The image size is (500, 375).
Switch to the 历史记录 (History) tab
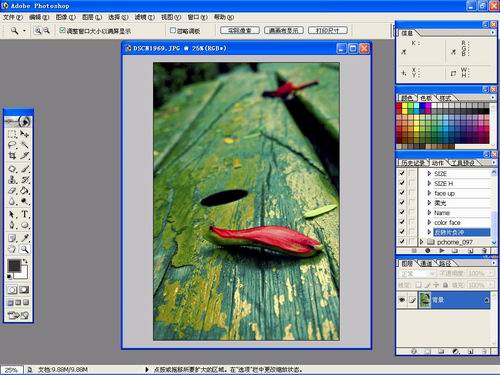[x=413, y=163]
